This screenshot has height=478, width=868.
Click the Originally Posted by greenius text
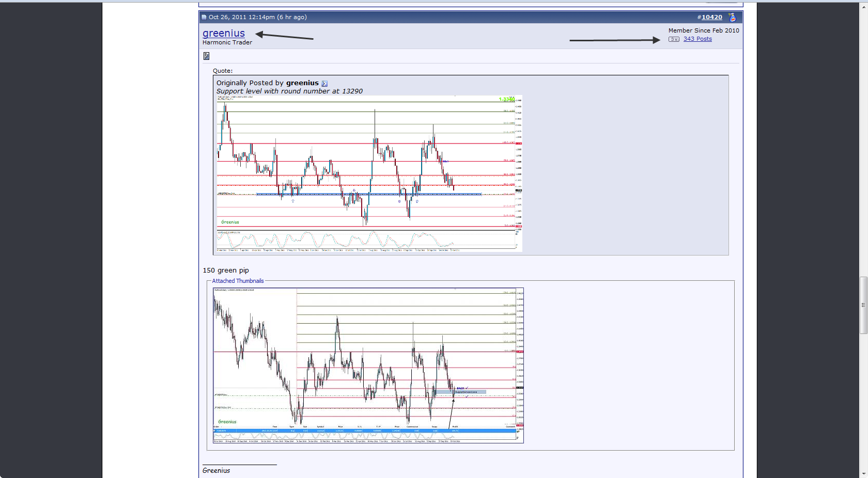point(268,83)
